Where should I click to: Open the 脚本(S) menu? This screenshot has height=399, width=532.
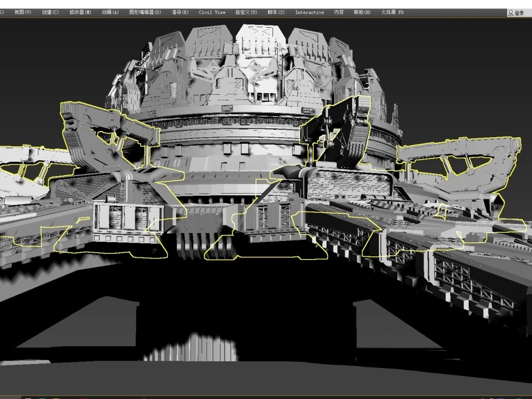point(276,12)
